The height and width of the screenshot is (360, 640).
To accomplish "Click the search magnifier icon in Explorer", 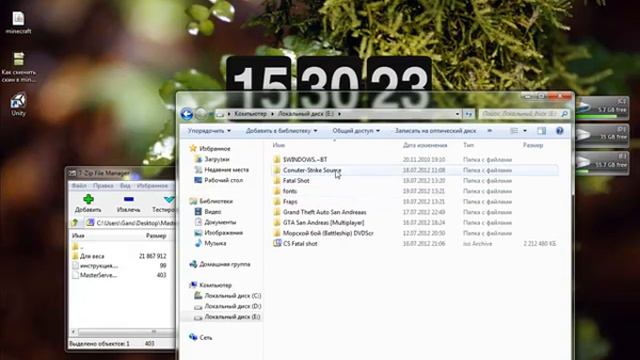I will (x=564, y=114).
